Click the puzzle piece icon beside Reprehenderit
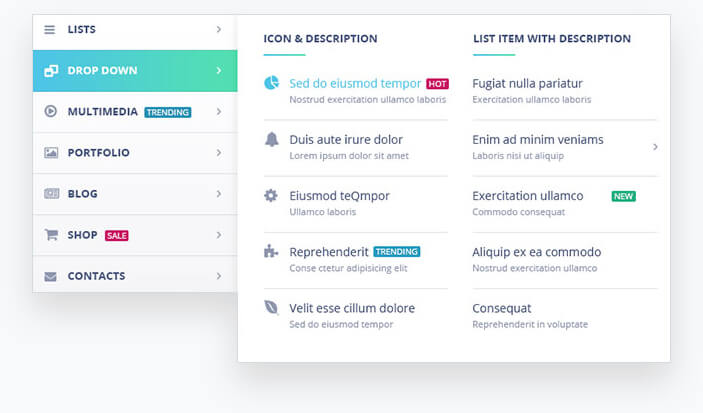Viewport: 703px width, 413px height. pos(271,252)
